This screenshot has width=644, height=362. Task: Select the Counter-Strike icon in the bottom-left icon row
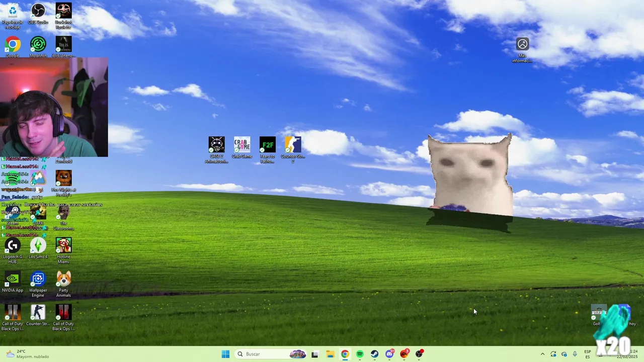(x=38, y=315)
